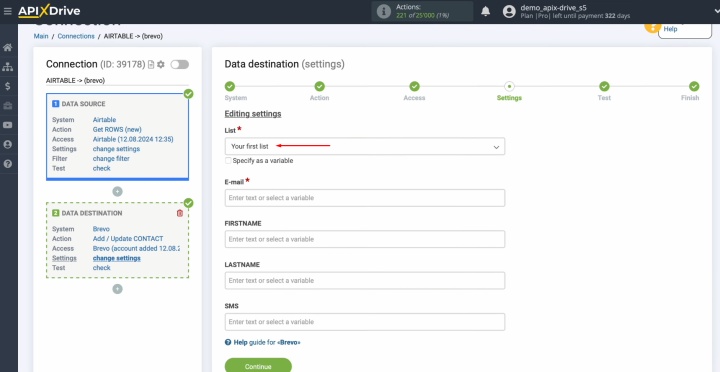The height and width of the screenshot is (372, 720).
Task: Focus the SMS input field
Action: [x=365, y=322]
